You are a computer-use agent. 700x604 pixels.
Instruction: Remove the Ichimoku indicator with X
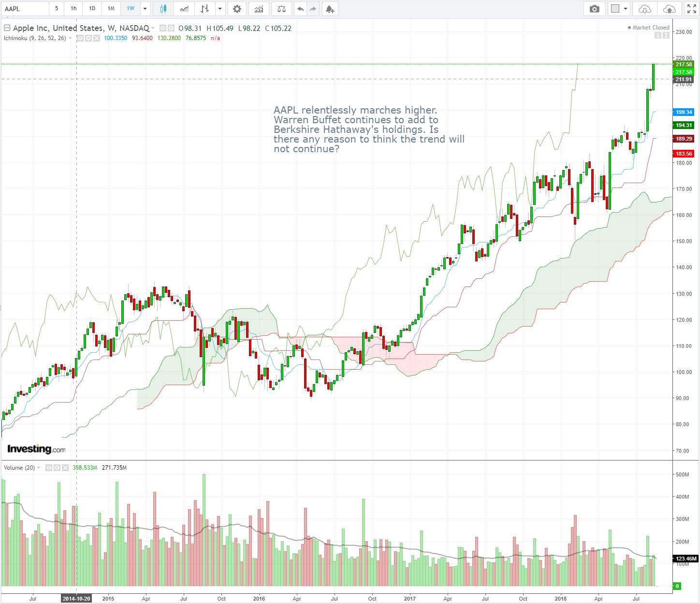(x=97, y=38)
